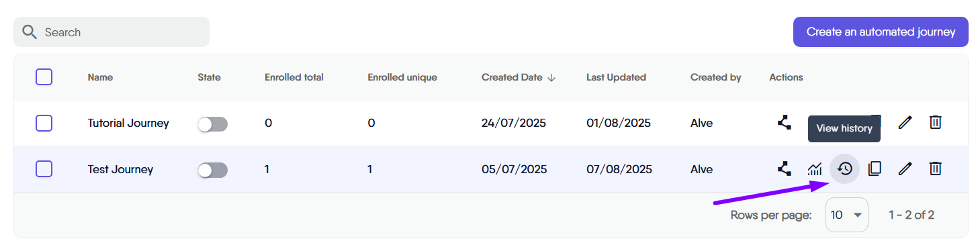View history of Test Journey
The height and width of the screenshot is (245, 980).
[845, 169]
